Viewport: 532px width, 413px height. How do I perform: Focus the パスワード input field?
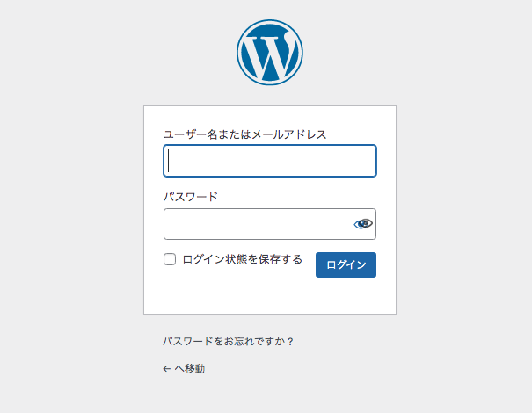270,224
